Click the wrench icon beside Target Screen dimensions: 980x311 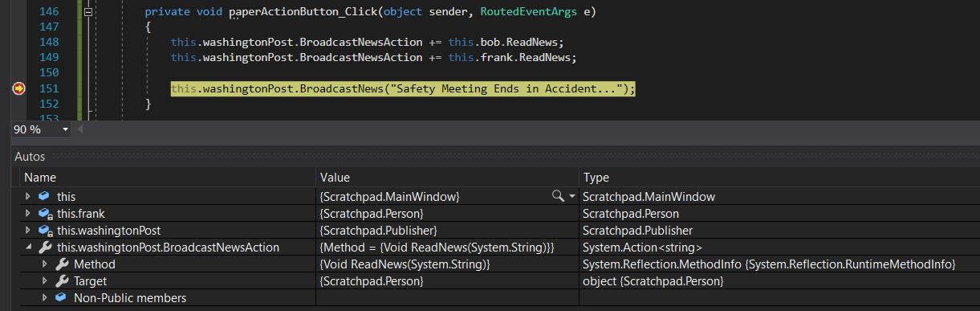click(62, 281)
